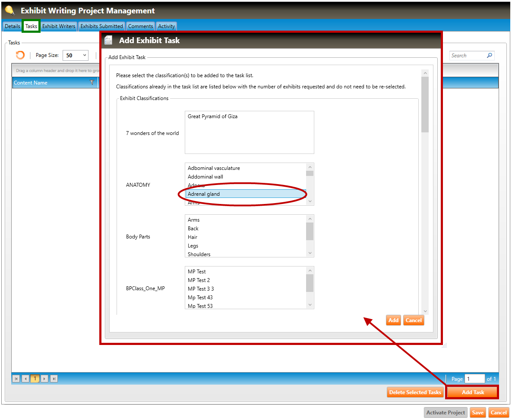Click the search magnifier icon
The image size is (512, 420).
489,56
